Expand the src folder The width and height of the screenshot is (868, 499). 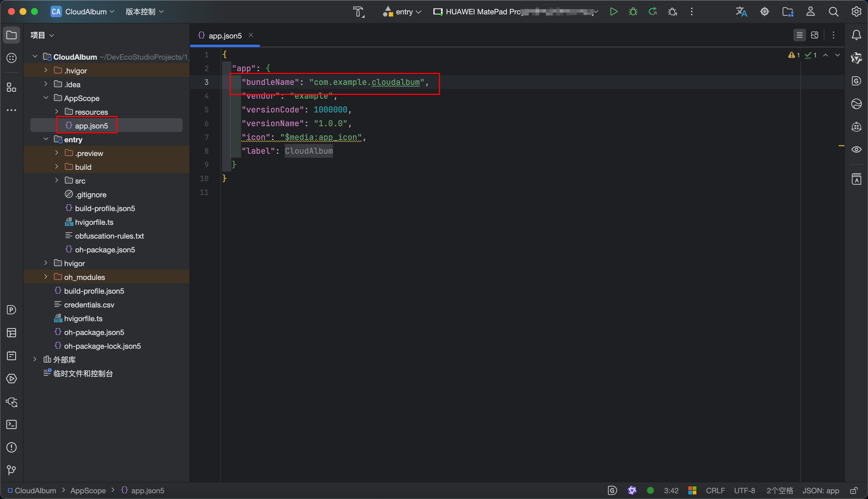click(x=57, y=181)
